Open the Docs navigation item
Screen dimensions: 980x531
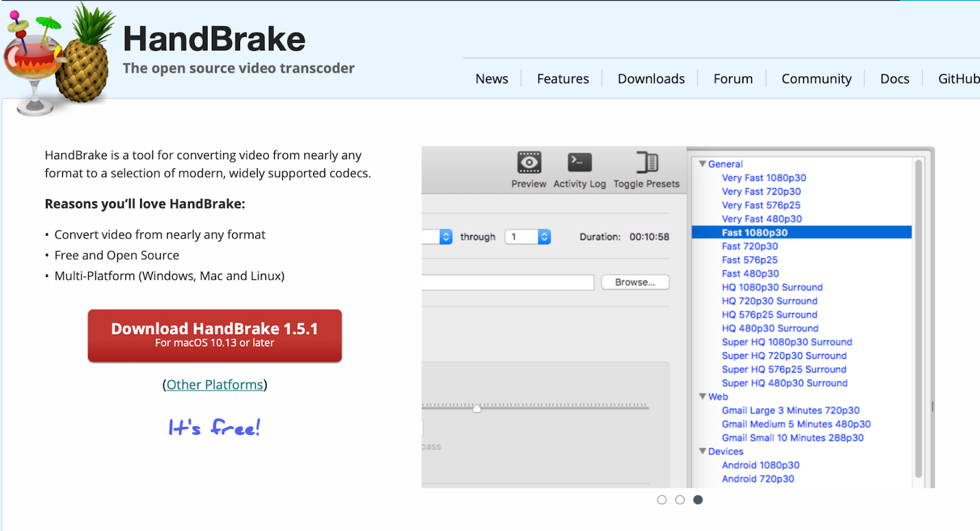click(x=895, y=79)
